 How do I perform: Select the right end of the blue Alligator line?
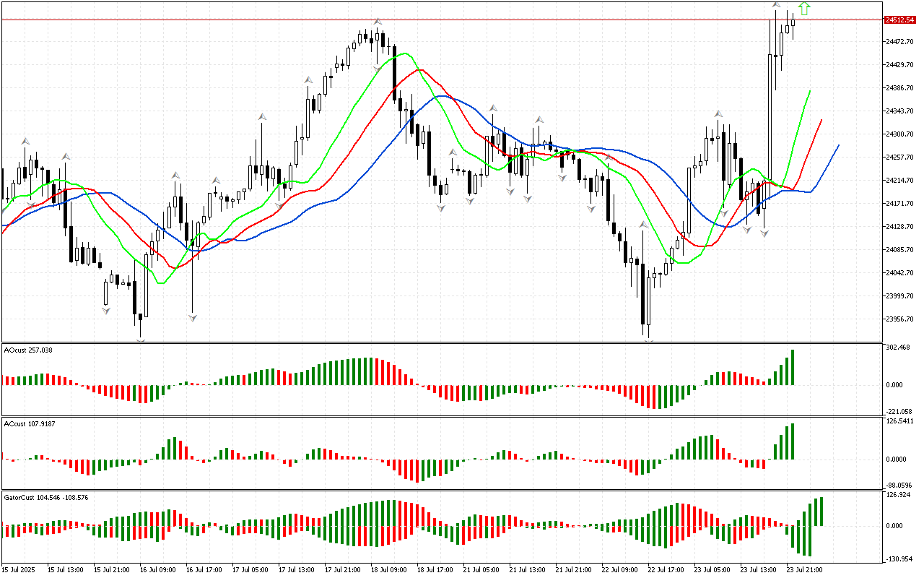point(838,145)
